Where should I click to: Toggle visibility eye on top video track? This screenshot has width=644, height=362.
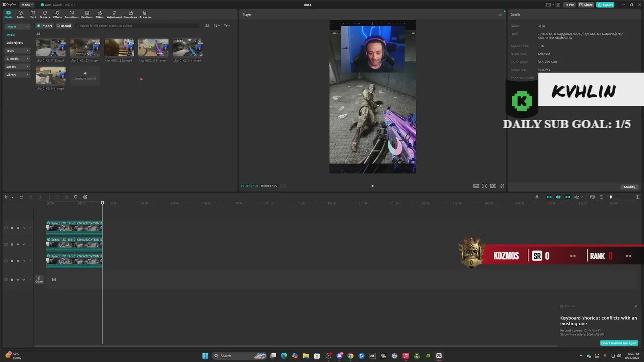[18, 228]
